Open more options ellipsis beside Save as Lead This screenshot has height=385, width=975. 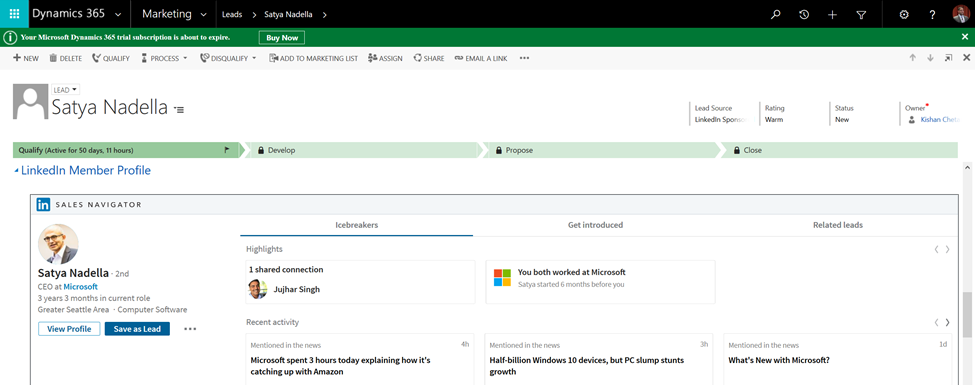point(190,329)
